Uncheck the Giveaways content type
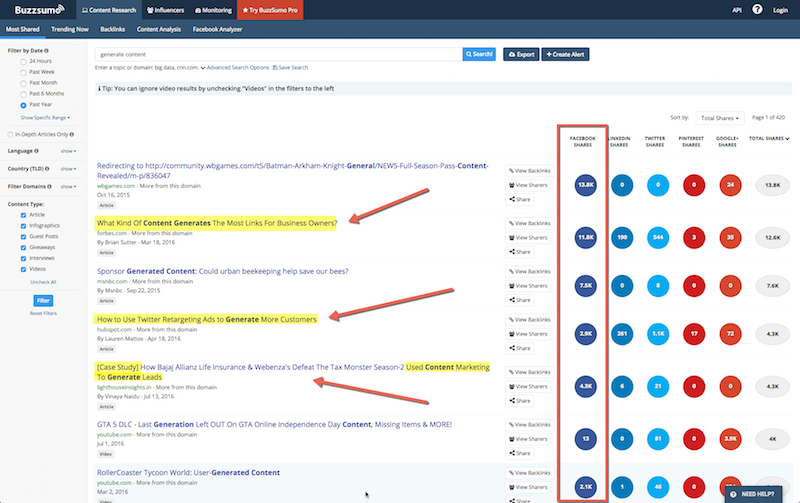This screenshot has width=800, height=503. (x=23, y=247)
